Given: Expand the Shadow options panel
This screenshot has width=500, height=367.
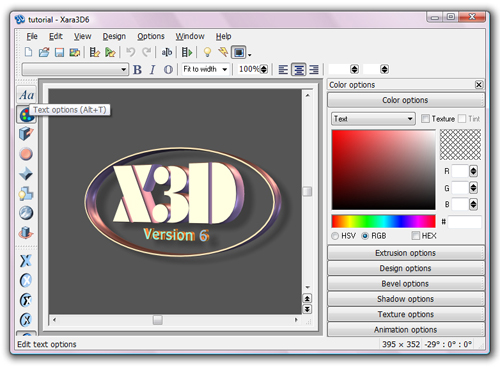Looking at the screenshot, I should (x=406, y=299).
